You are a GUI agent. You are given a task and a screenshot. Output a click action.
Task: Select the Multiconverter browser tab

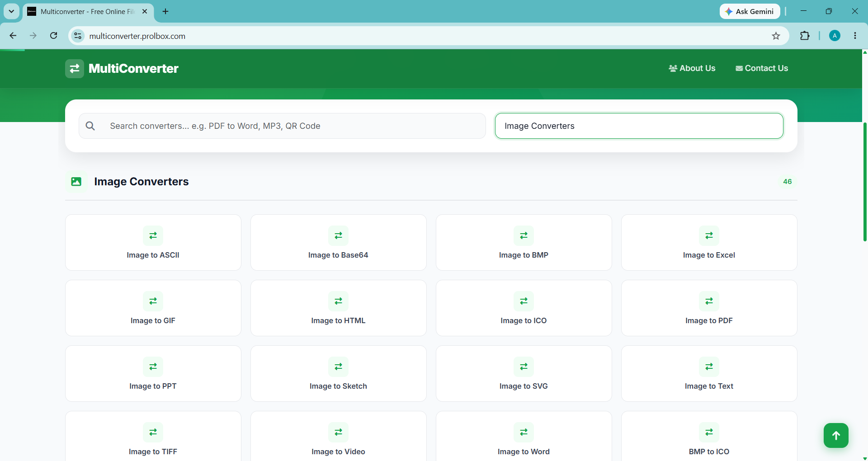89,11
